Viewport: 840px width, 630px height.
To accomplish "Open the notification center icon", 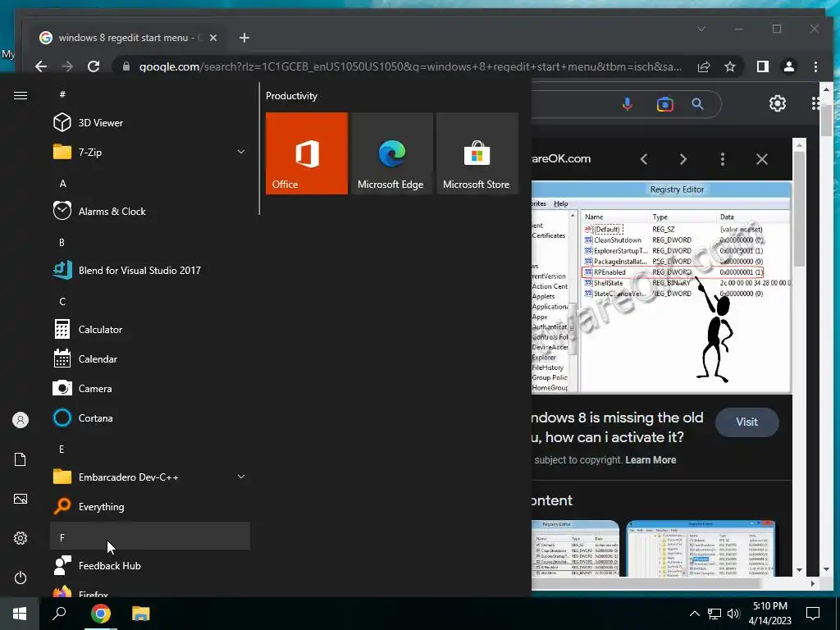I will 813,614.
